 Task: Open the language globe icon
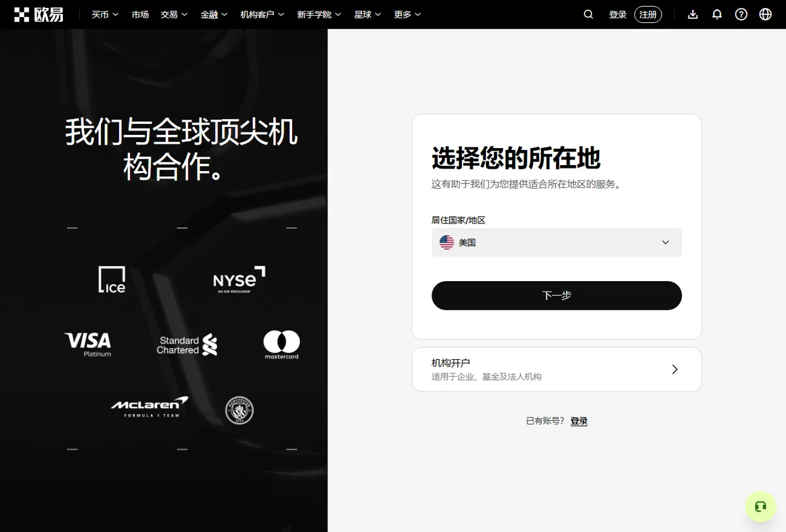[x=766, y=14]
